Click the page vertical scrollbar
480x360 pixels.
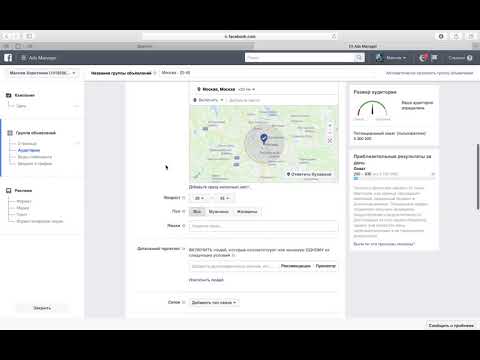[x=478, y=177]
